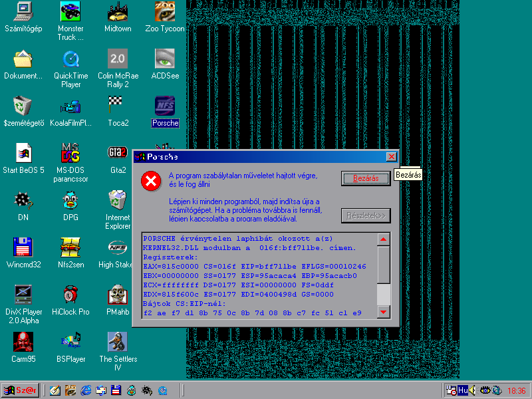
Task: Click the 'Regiszterek:' line in details
Action: (170, 257)
